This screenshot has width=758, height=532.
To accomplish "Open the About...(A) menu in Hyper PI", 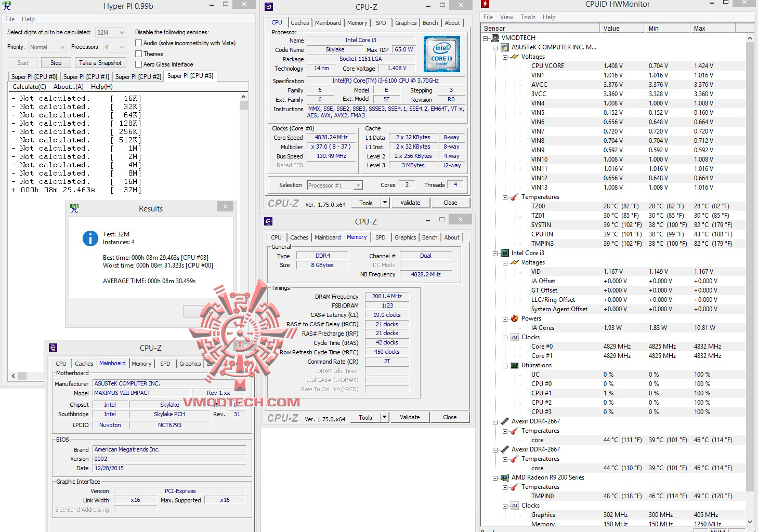I will pyautogui.click(x=68, y=87).
